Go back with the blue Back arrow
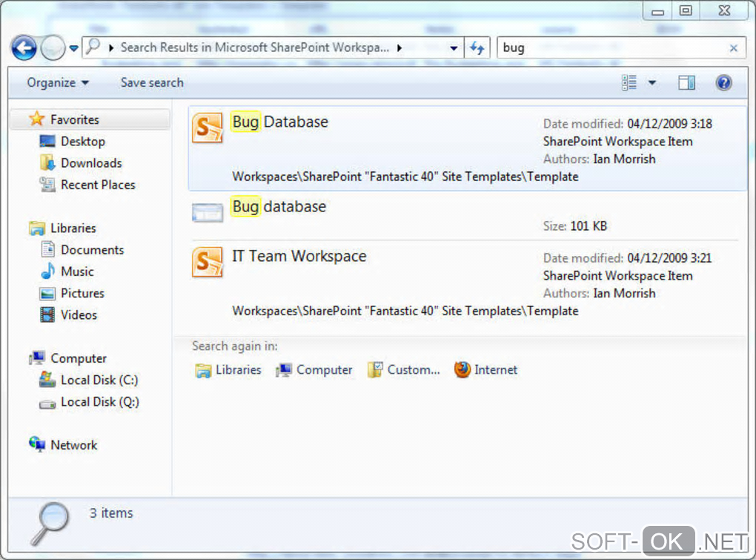Screen dimensions: 756x560 (x=24, y=47)
